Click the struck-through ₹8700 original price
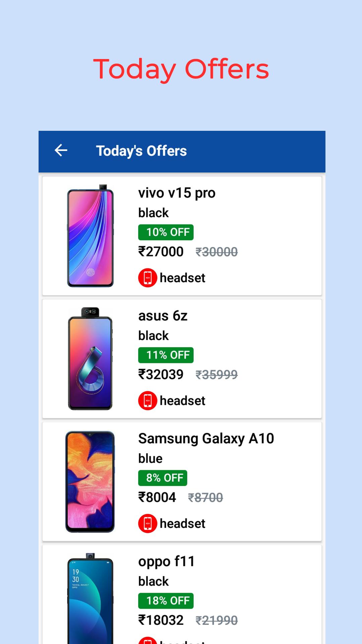This screenshot has width=362, height=644. [205, 497]
